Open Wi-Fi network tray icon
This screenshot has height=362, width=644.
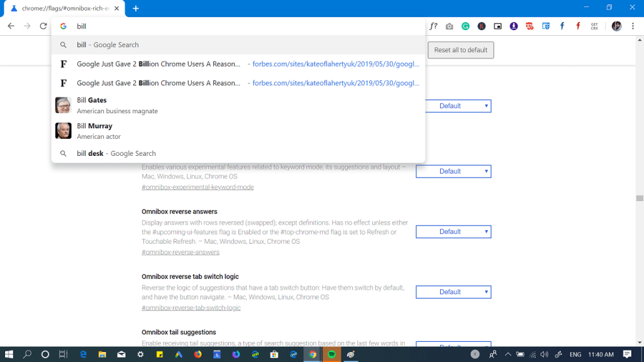533,354
